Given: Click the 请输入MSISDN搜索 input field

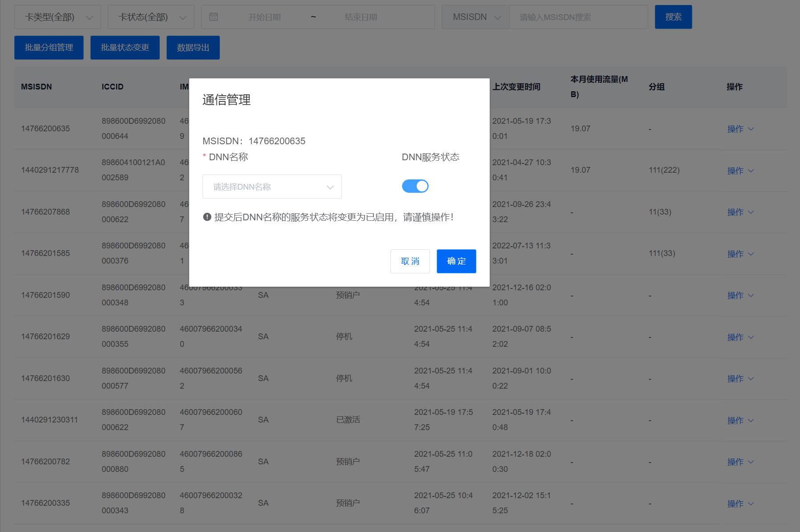Looking at the screenshot, I should point(578,17).
